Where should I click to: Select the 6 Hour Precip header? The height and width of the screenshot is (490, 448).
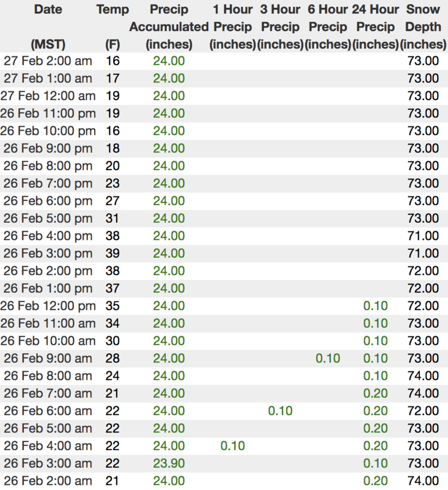(328, 26)
